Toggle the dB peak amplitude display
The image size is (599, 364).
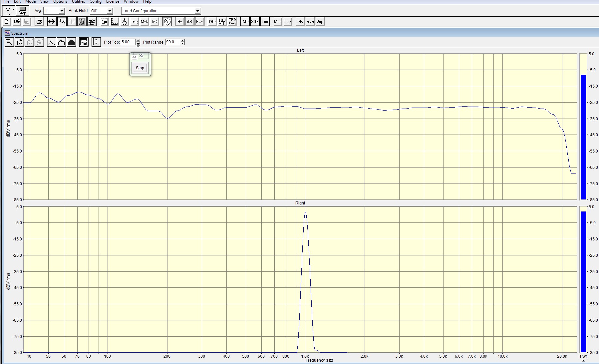[189, 22]
